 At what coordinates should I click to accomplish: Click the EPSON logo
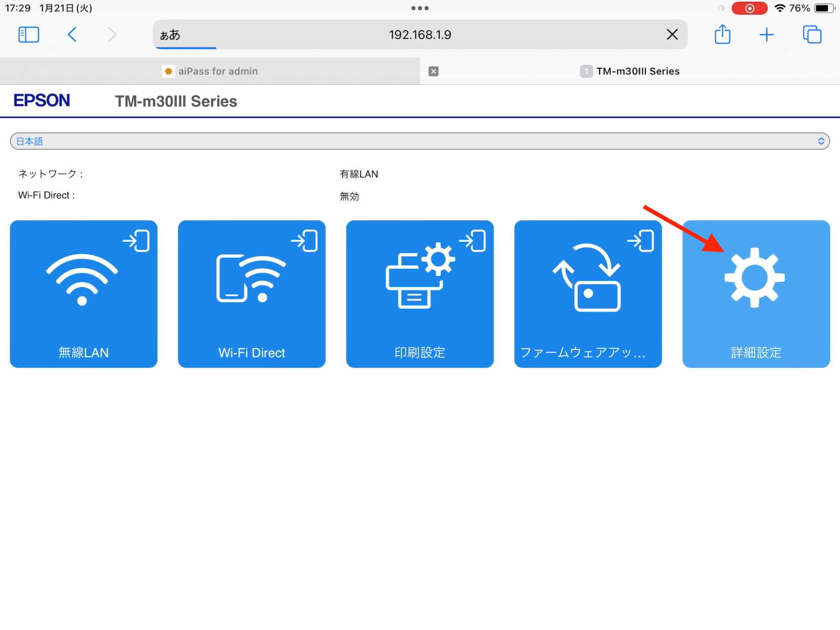(42, 100)
